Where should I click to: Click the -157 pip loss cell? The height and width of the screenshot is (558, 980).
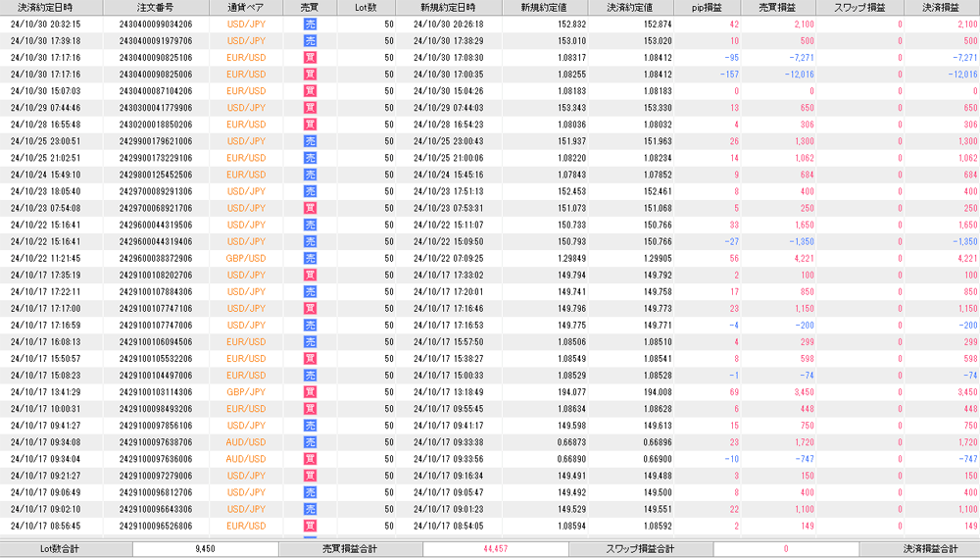(x=729, y=75)
